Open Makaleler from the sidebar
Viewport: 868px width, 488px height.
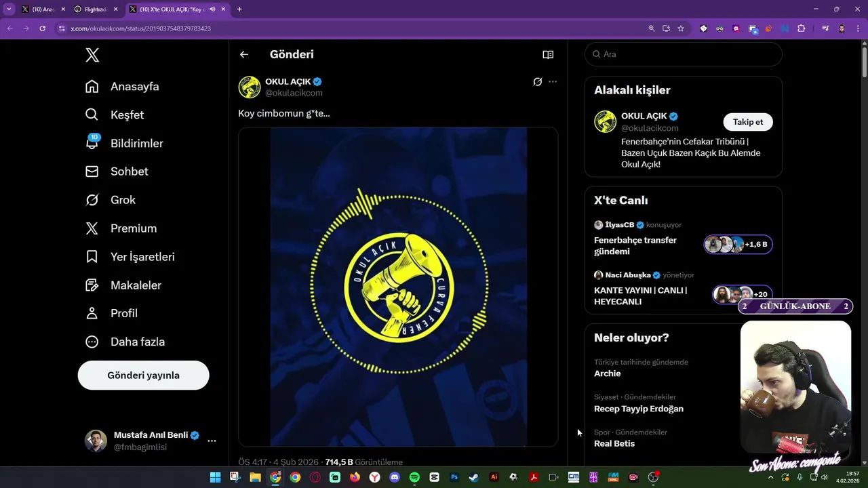coord(123,285)
